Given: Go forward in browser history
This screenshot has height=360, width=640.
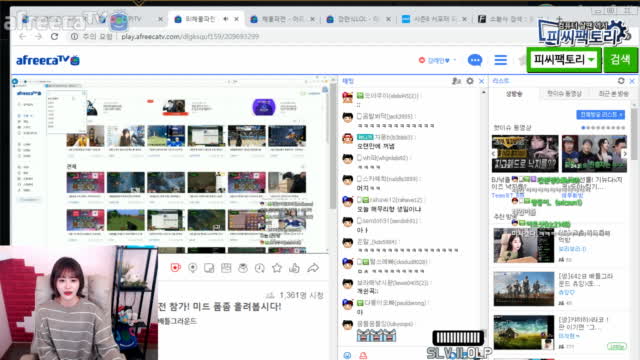Looking at the screenshot, I should pyautogui.click(x=38, y=36).
